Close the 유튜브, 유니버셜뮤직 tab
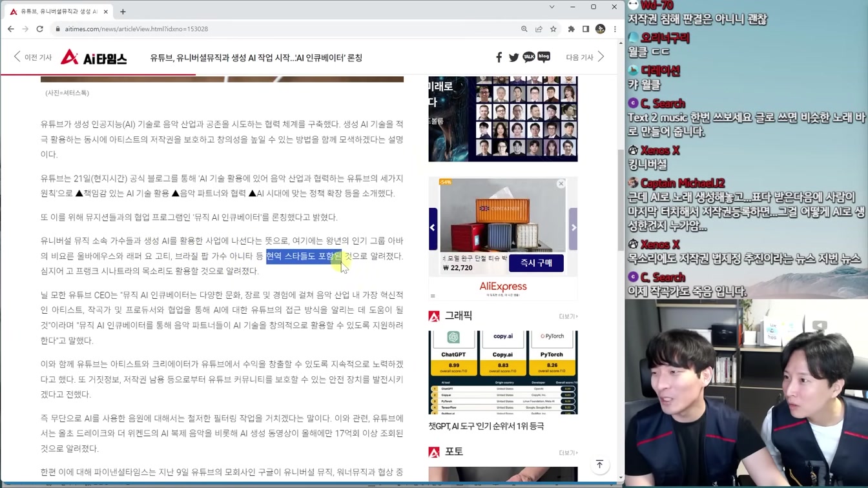The image size is (868, 488). pyautogui.click(x=106, y=12)
